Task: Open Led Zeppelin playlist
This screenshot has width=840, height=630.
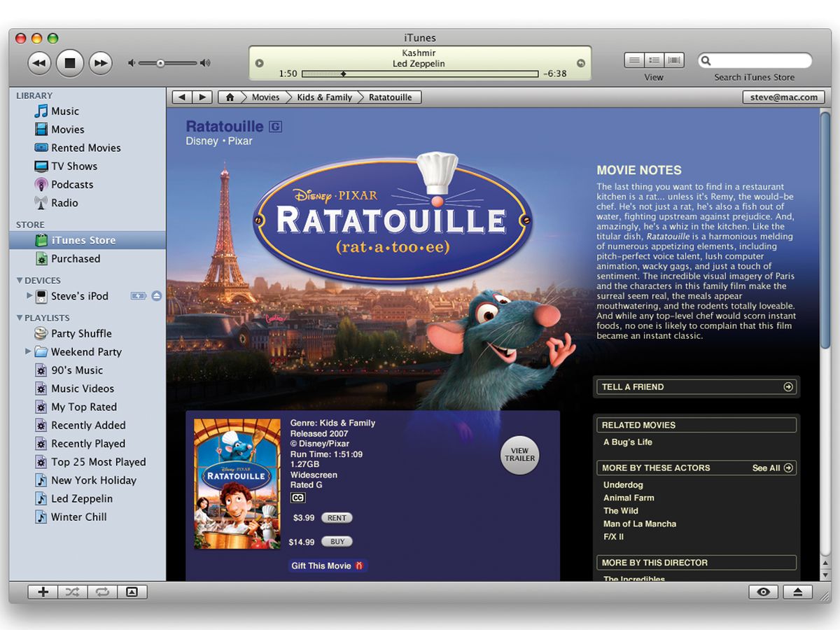Action: [81, 498]
